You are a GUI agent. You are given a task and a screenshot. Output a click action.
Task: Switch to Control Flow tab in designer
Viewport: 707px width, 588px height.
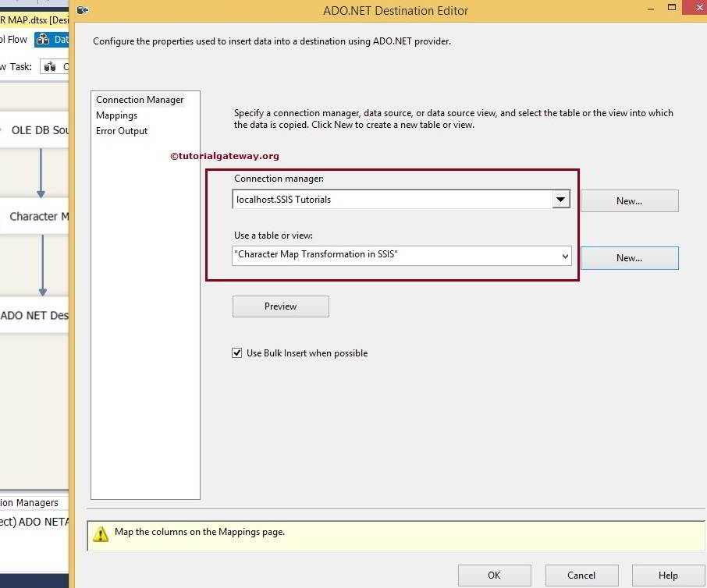(14, 40)
